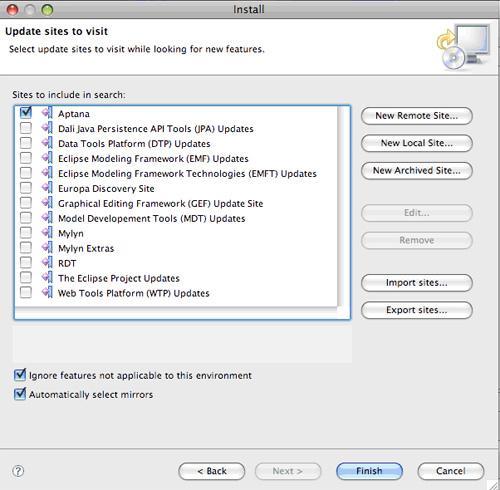500x490 pixels.
Task: Click the Next button
Action: 288,471
